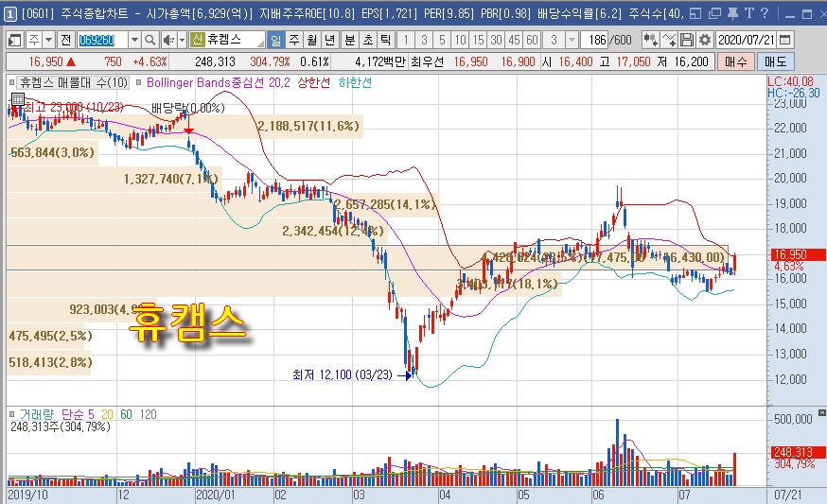Select the 1 interval button
The width and height of the screenshot is (827, 504).
coord(406,40)
